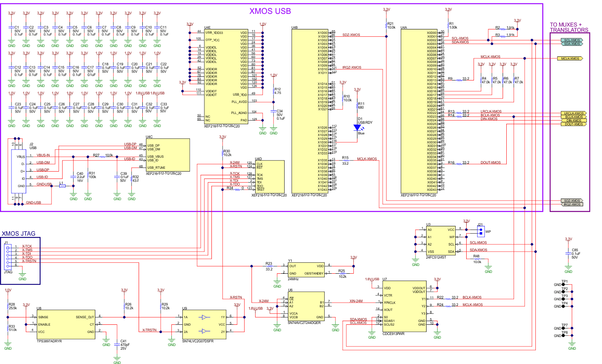The height and width of the screenshot is (364, 602).
Task: Select the L1 ferrite bead symbol
Action: coord(62,186)
